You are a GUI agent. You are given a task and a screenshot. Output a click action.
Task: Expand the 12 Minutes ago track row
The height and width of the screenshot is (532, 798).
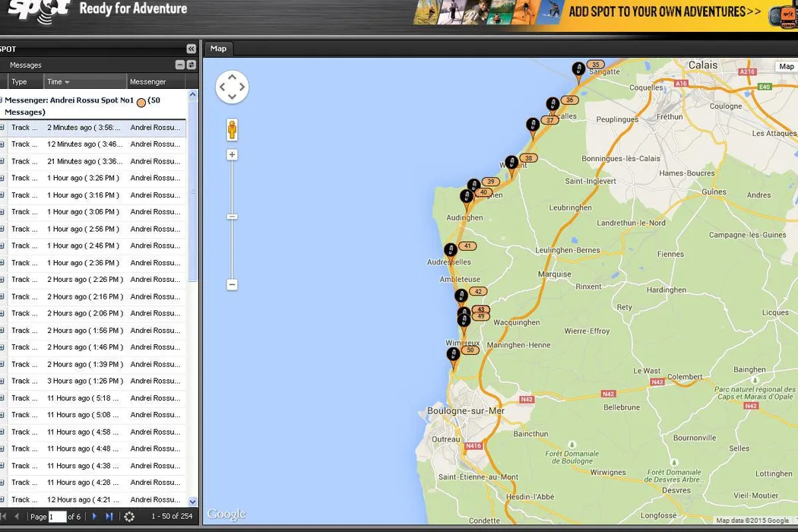(x=2, y=144)
